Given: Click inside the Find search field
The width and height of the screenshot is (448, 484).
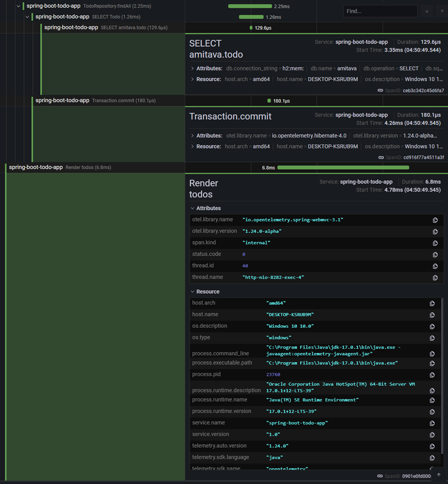Looking at the screenshot, I should (x=380, y=11).
